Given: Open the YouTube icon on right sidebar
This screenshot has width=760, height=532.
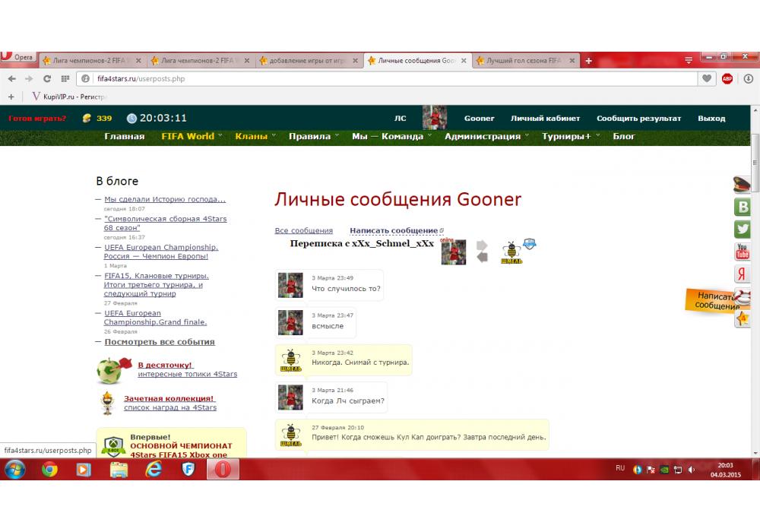Looking at the screenshot, I should [743, 252].
